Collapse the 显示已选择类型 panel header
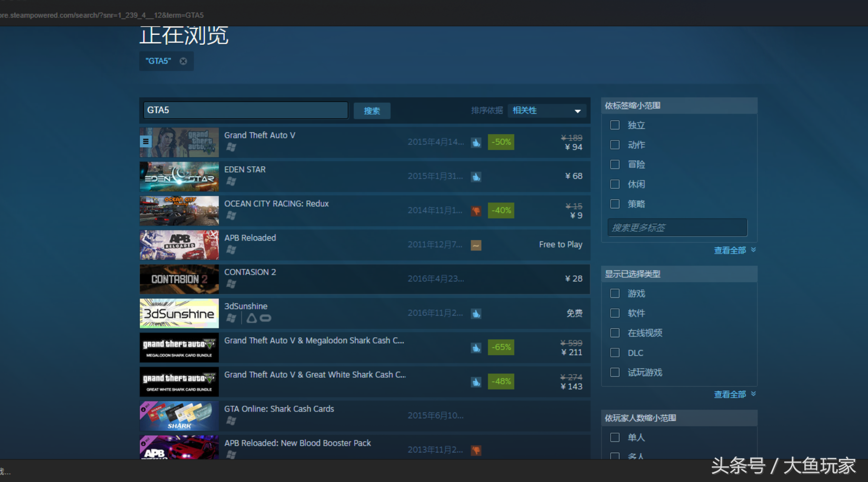Image resolution: width=868 pixels, height=482 pixels. pos(679,274)
